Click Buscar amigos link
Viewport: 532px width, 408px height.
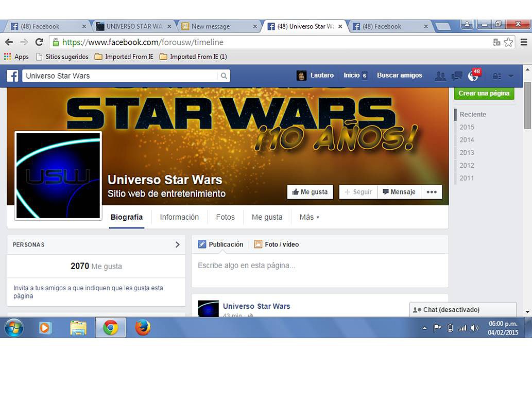(x=399, y=75)
